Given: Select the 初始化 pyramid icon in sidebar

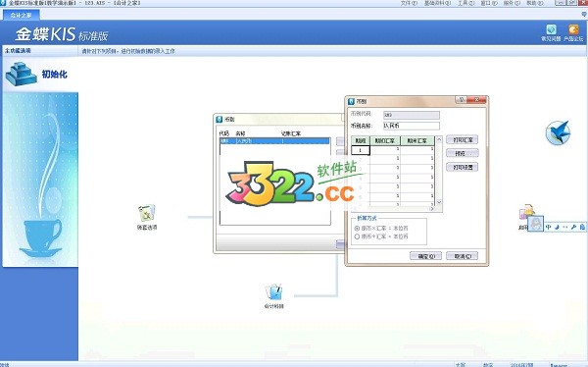Looking at the screenshot, I should click(x=21, y=74).
